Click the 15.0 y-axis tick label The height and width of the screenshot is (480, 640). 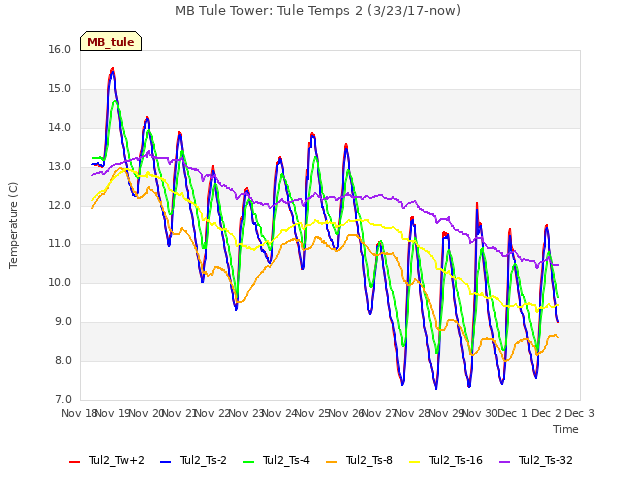[60, 89]
